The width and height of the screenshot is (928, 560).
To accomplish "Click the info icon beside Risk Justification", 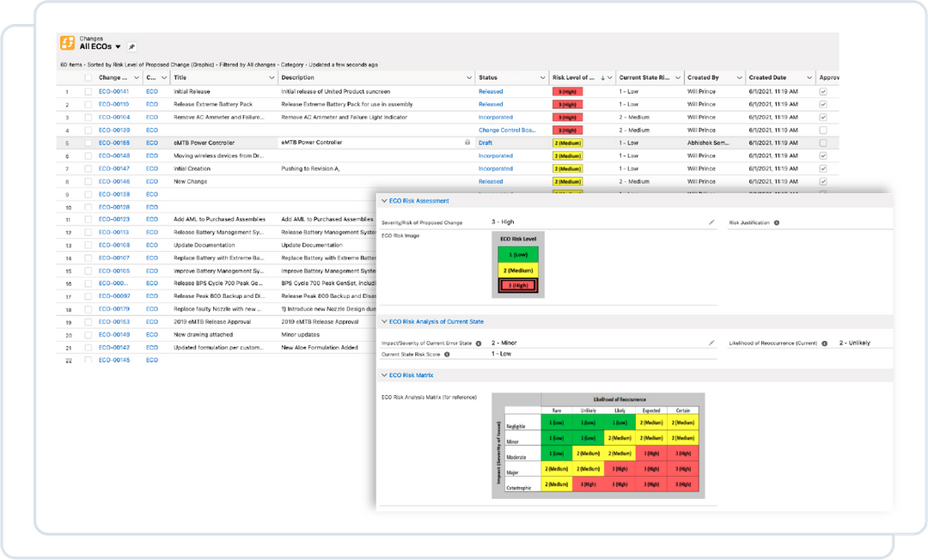I will coord(777,222).
